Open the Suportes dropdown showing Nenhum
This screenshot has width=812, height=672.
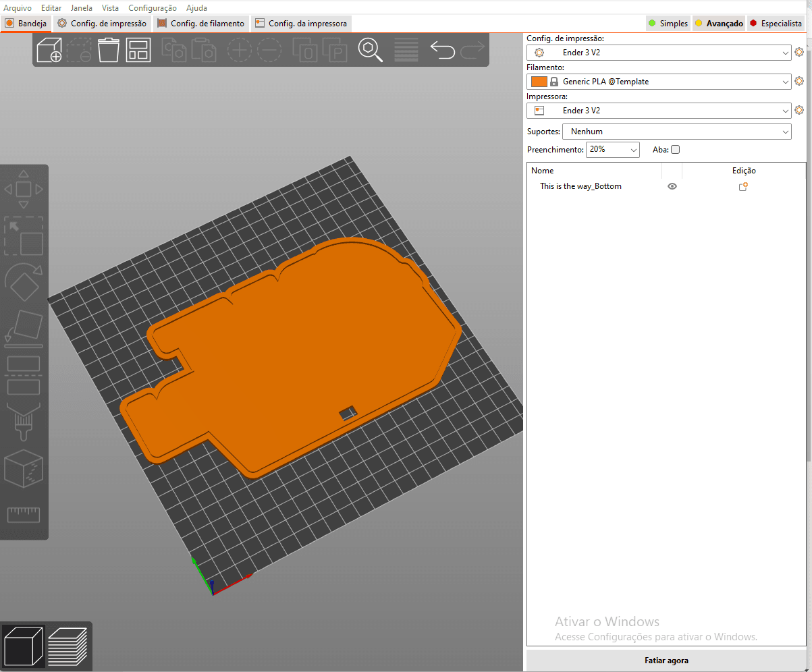[676, 132]
